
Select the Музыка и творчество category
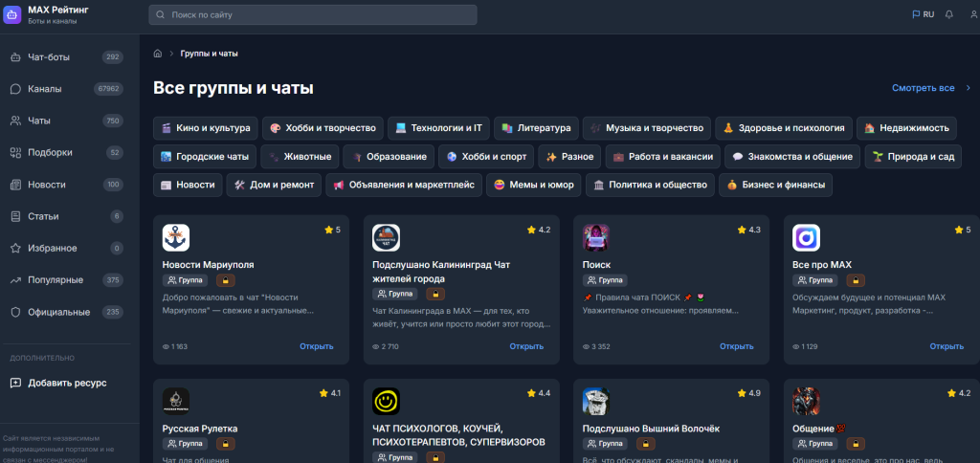(647, 128)
